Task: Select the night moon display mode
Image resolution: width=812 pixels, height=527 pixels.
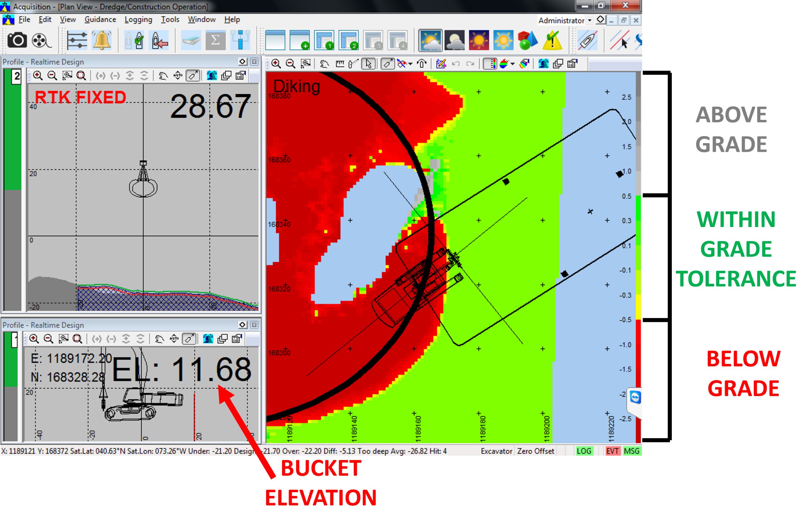Action: 455,40
